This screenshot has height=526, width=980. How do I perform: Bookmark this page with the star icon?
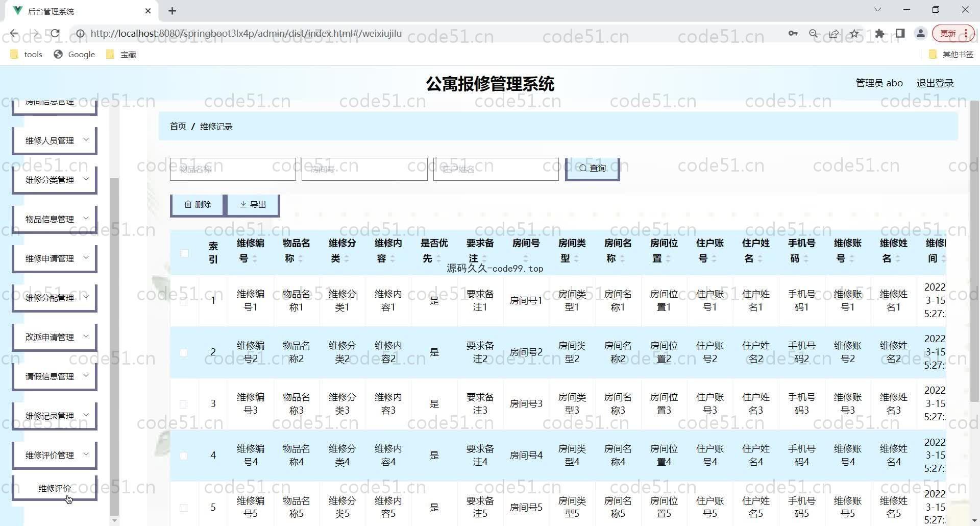854,34
